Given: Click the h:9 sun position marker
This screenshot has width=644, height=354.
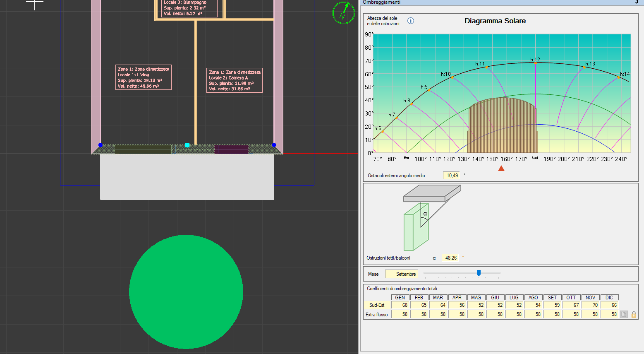Looking at the screenshot, I should pos(429,90).
